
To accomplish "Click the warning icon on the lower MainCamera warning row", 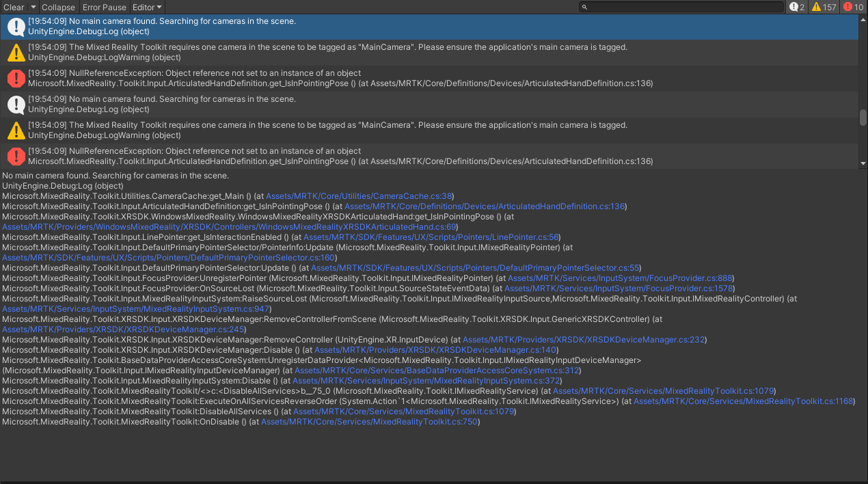I will point(16,130).
